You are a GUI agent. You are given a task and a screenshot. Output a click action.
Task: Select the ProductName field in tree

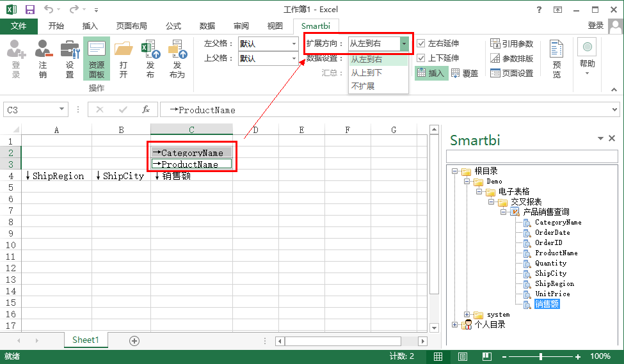(x=556, y=253)
